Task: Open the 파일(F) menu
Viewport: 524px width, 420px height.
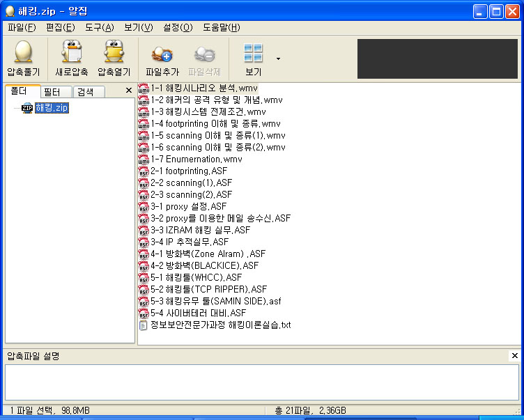Action: point(22,27)
